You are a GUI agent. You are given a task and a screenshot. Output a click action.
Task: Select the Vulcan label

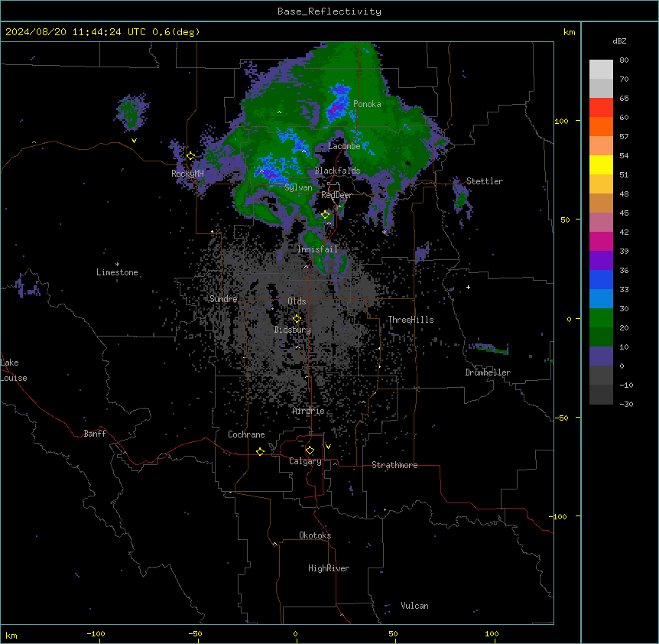click(x=414, y=606)
